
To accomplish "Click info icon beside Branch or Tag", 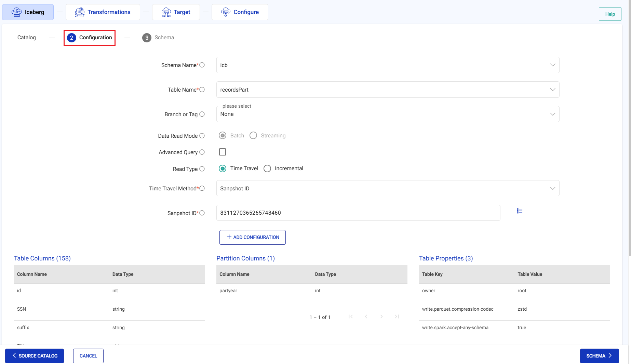I will pyautogui.click(x=202, y=114).
